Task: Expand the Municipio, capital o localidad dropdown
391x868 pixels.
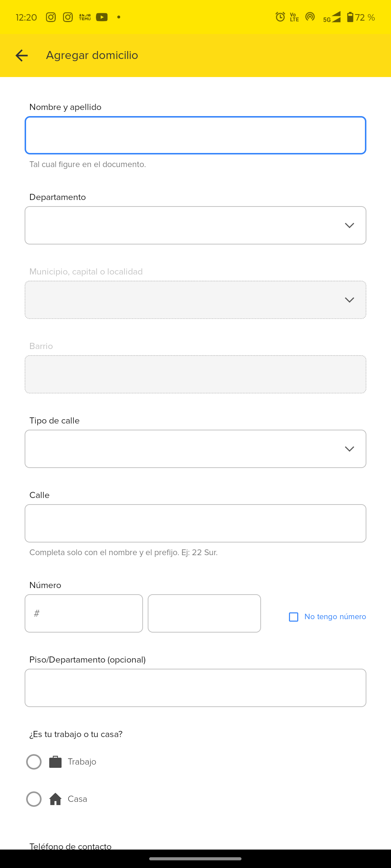Action: (195, 300)
